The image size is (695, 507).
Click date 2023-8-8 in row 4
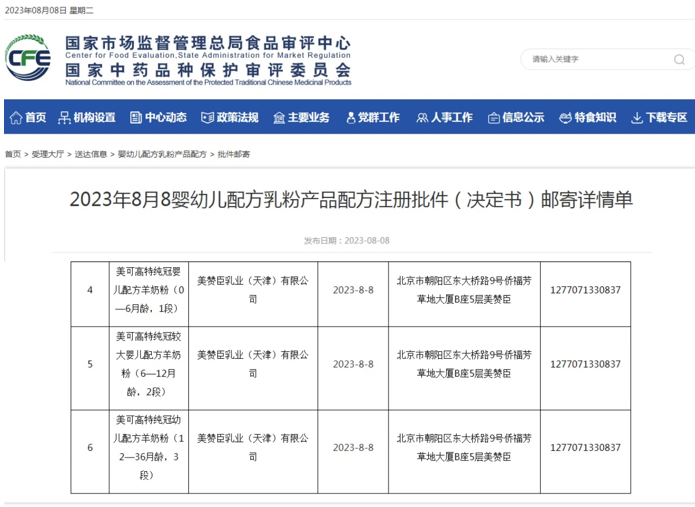coord(353,290)
